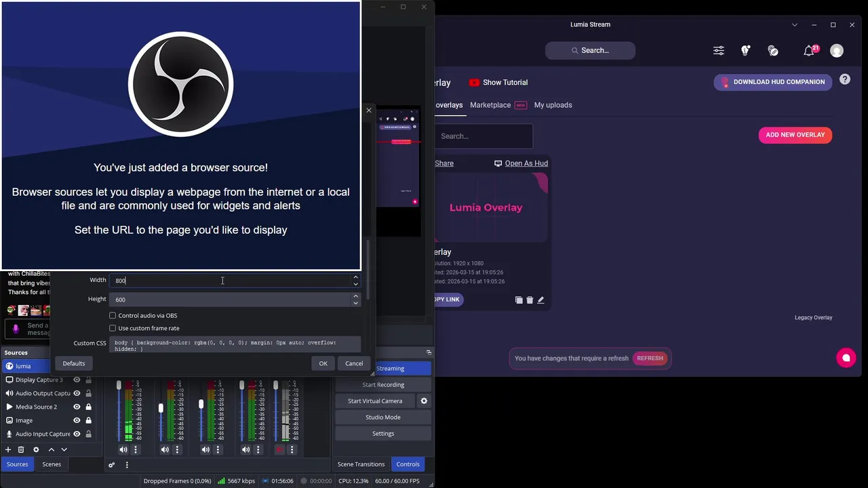
Task: Click OK in the browser source properties
Action: (323, 364)
